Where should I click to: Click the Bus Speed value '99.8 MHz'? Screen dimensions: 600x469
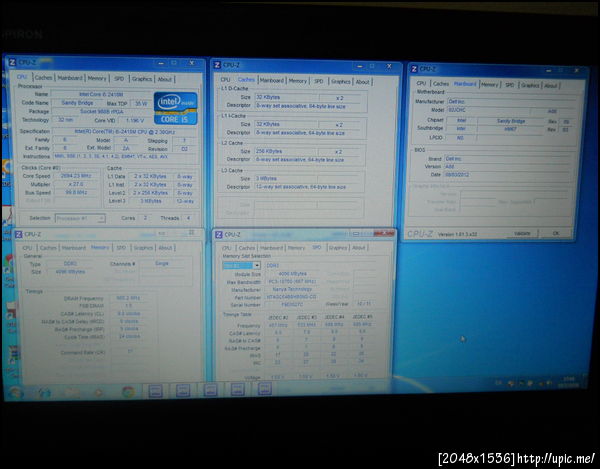pos(76,192)
